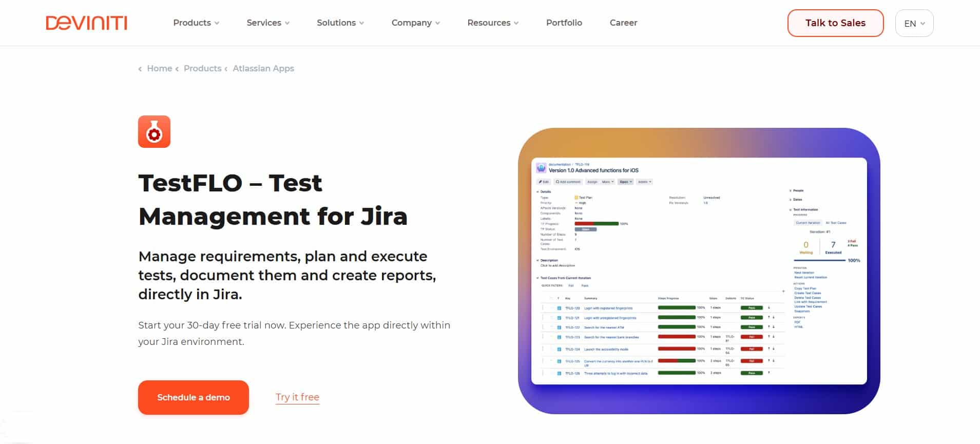Viewport: 980px width, 444px height.
Task: Open the EN language selector
Action: 914,23
